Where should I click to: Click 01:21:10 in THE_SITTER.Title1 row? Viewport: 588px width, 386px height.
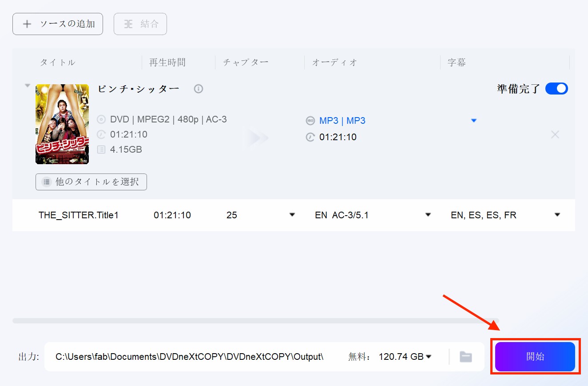172,215
